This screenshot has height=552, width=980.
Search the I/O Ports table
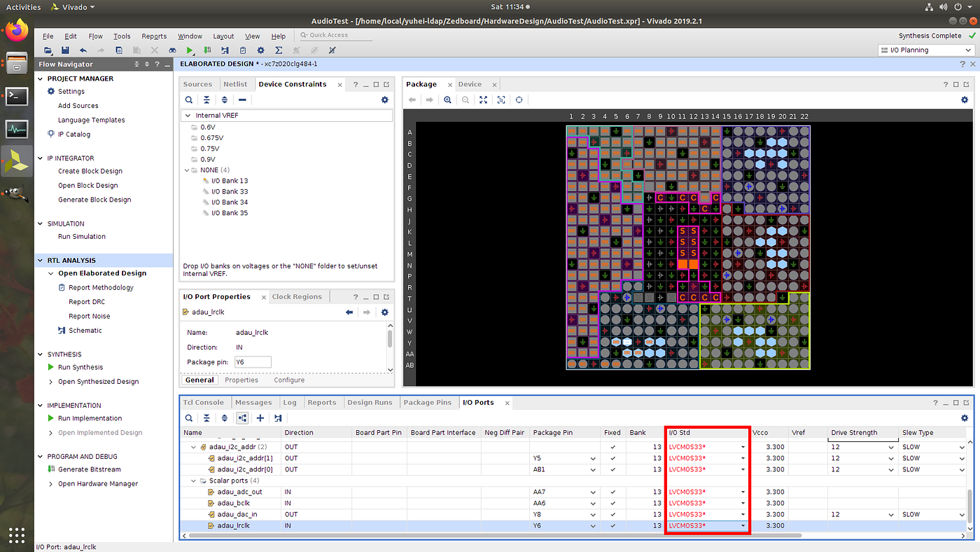tap(189, 418)
